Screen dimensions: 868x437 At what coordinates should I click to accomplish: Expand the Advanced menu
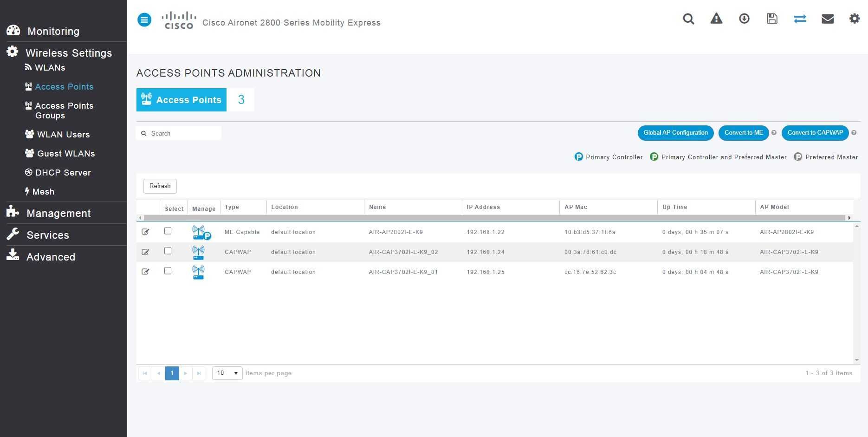tap(51, 257)
